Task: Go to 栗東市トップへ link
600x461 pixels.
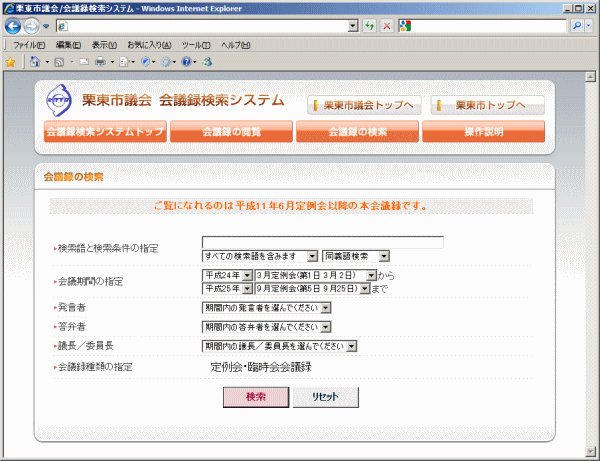Action: click(488, 105)
